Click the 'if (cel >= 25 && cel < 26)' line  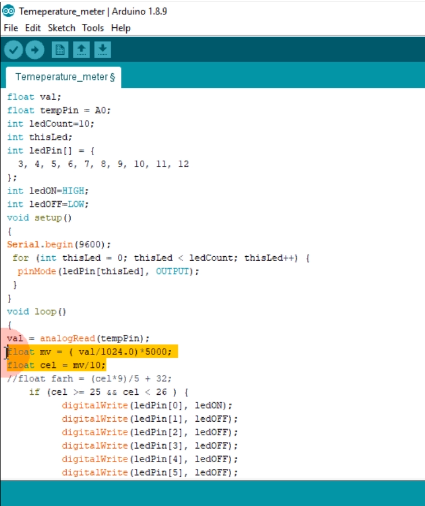pos(109,392)
